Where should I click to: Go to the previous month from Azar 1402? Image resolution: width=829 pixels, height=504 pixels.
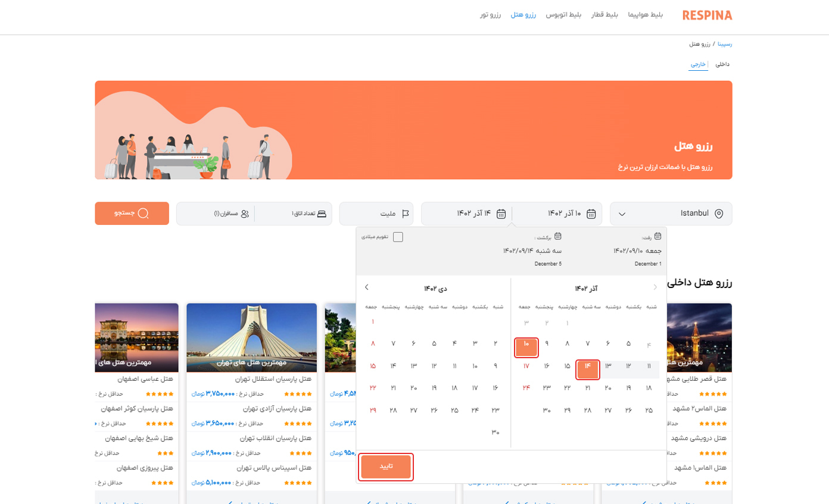[x=655, y=287]
